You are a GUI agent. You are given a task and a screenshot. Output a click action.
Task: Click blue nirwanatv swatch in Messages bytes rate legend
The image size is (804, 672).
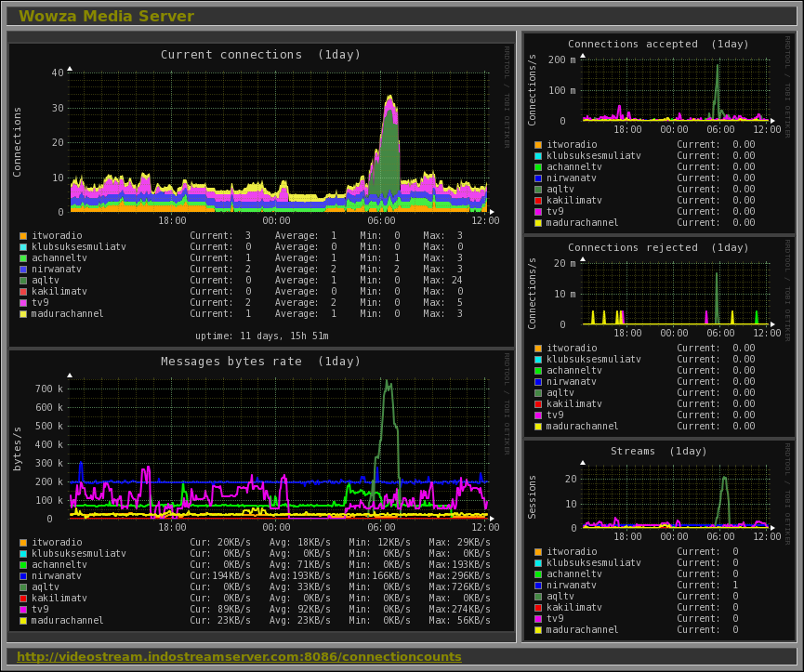click(x=23, y=575)
